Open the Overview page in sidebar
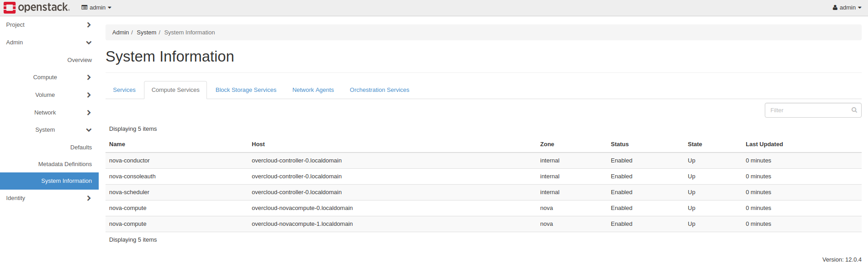 click(79, 60)
